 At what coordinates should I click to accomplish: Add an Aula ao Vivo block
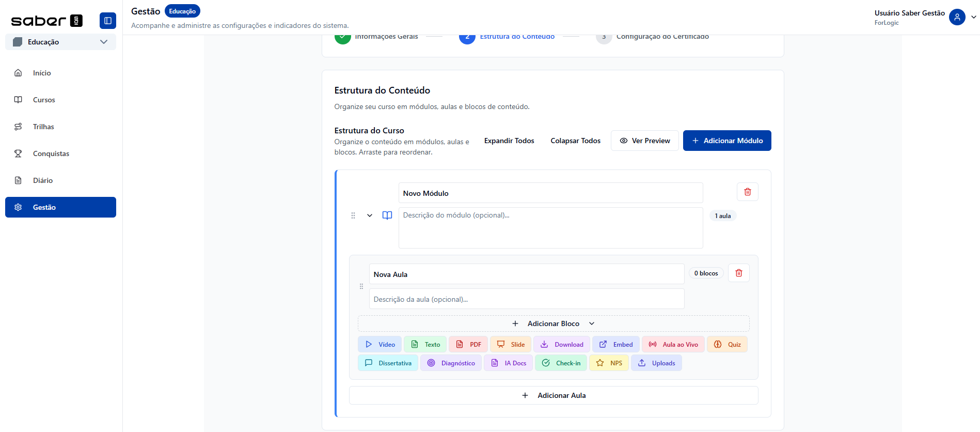pyautogui.click(x=673, y=345)
